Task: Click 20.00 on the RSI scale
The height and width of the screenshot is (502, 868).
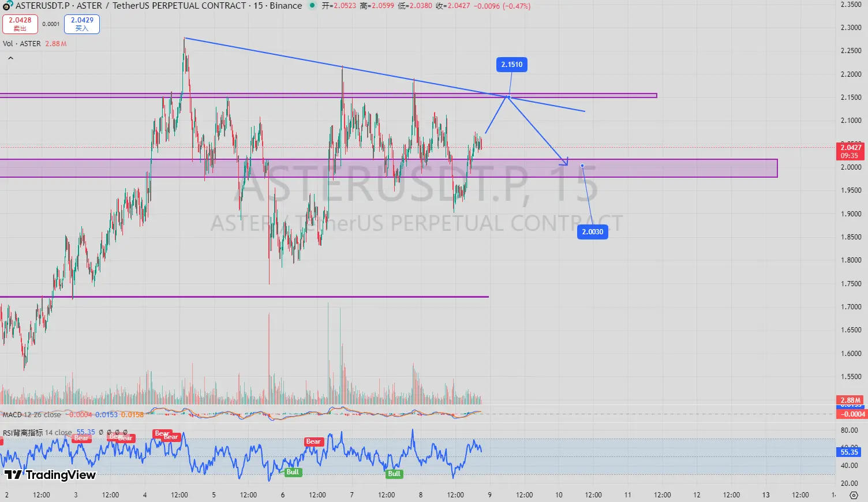Action: (849, 484)
